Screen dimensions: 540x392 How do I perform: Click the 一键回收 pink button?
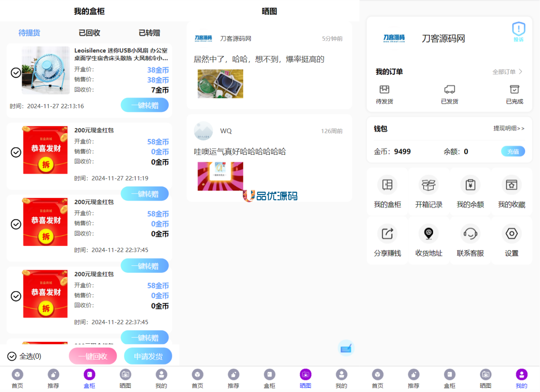[x=93, y=356]
